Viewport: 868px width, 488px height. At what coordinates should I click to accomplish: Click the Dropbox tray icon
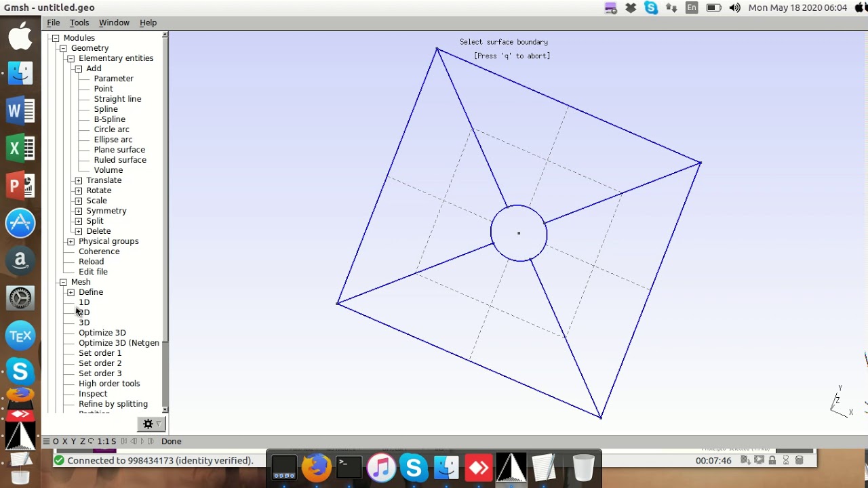point(631,8)
